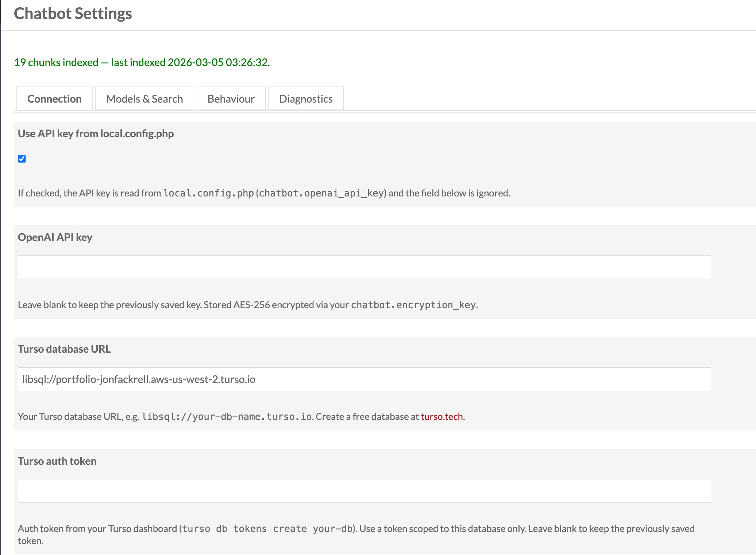Image resolution: width=756 pixels, height=555 pixels.
Task: Click the Chatbot Settings page heading
Action: coord(73,14)
